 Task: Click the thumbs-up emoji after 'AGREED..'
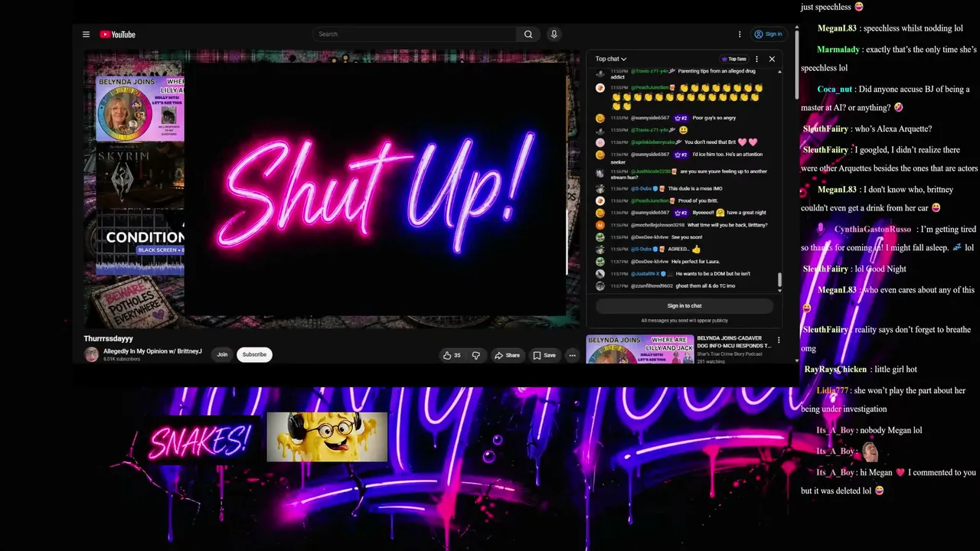click(x=696, y=249)
